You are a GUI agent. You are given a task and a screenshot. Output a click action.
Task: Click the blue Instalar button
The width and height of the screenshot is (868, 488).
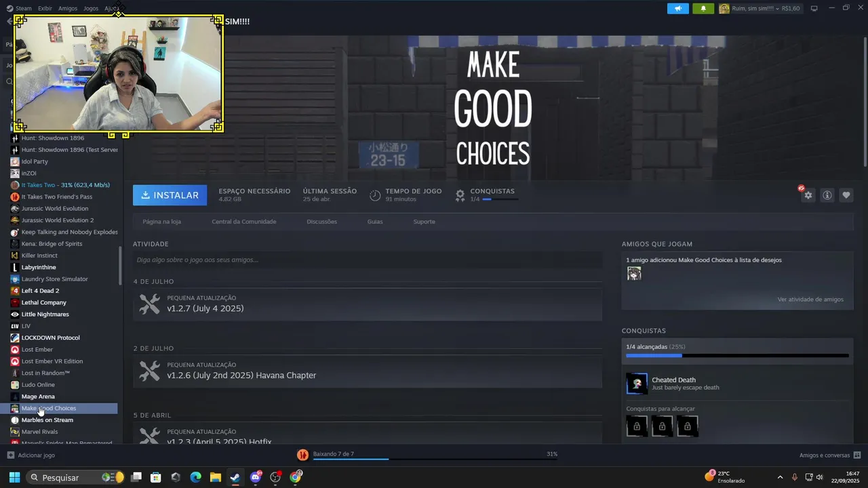point(170,195)
